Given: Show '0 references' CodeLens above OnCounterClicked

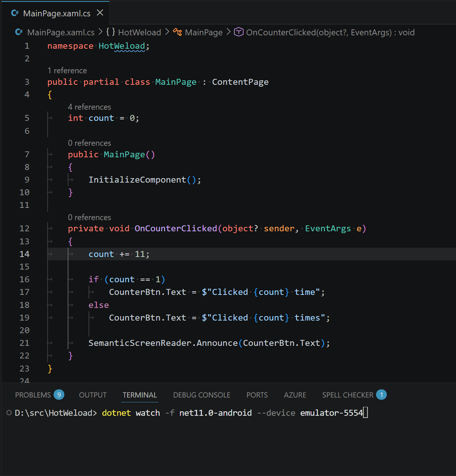Looking at the screenshot, I should 89,218.
